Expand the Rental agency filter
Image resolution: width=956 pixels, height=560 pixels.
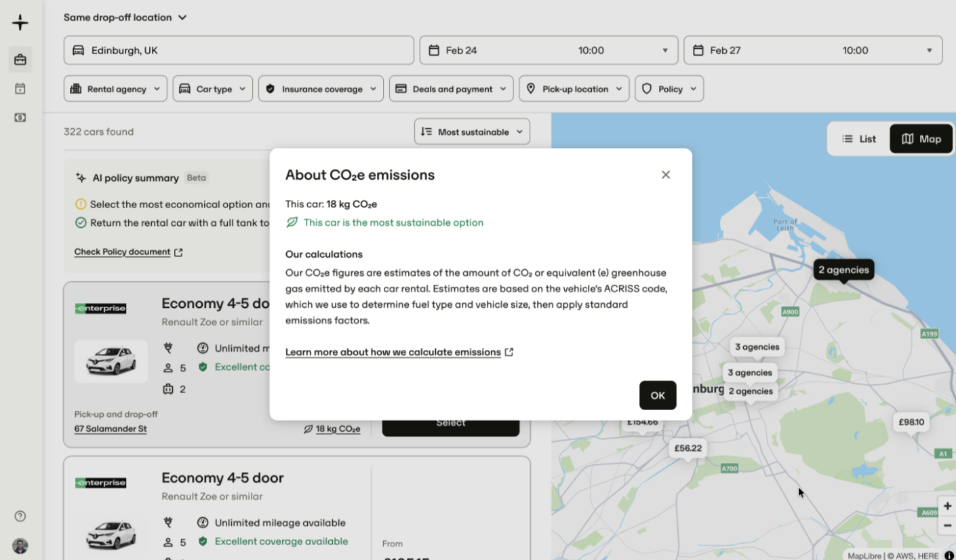click(115, 89)
